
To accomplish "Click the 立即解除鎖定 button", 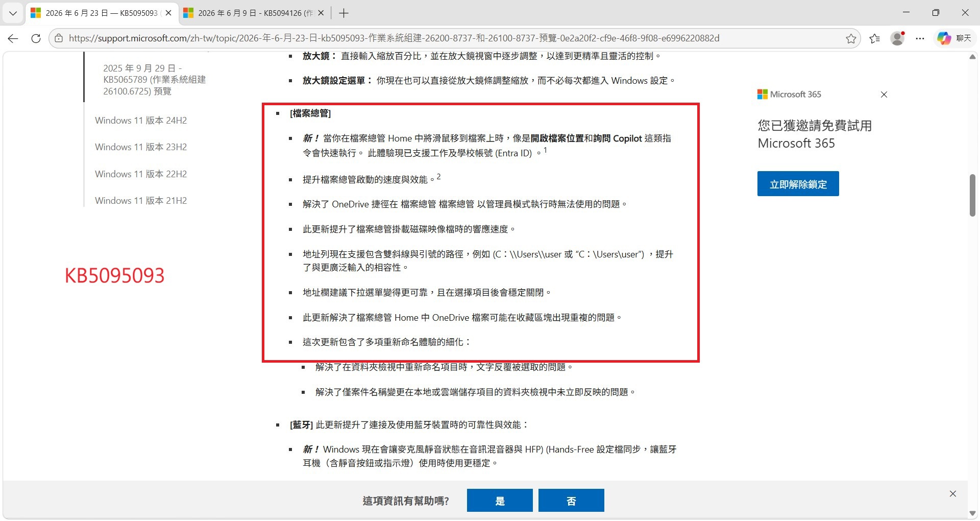I will [798, 184].
